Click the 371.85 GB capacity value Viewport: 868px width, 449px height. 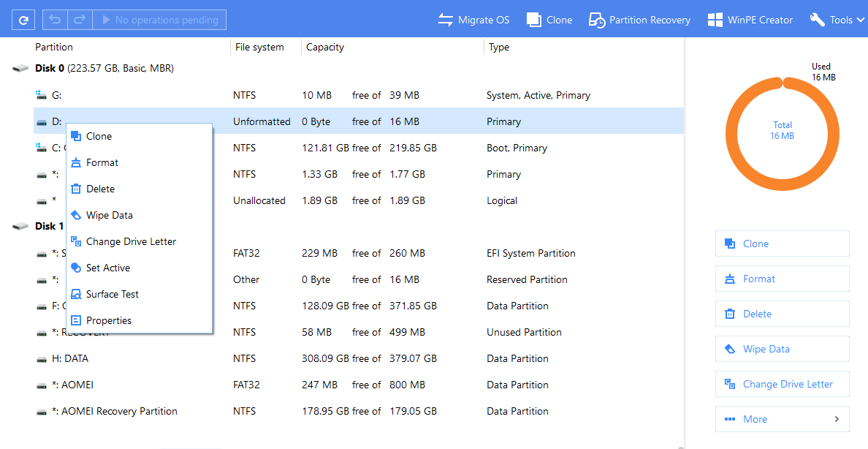tap(413, 306)
